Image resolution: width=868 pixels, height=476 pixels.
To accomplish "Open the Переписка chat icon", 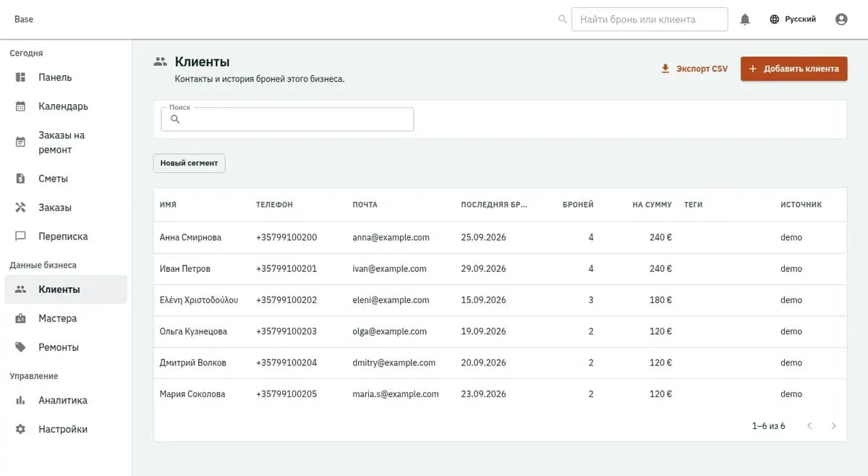I will [20, 237].
